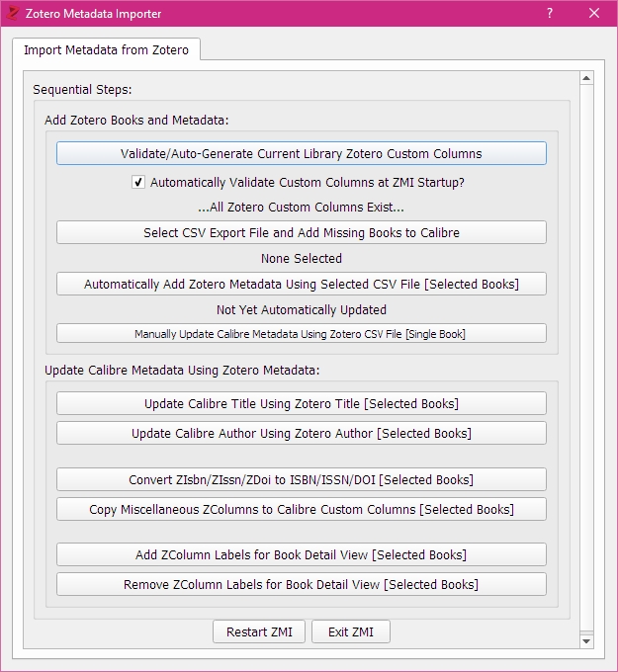Image resolution: width=618 pixels, height=672 pixels.
Task: Convert ZIsbn/ZIssn/ZDoi to ISBN/ISSN/DOI
Action: 301,479
